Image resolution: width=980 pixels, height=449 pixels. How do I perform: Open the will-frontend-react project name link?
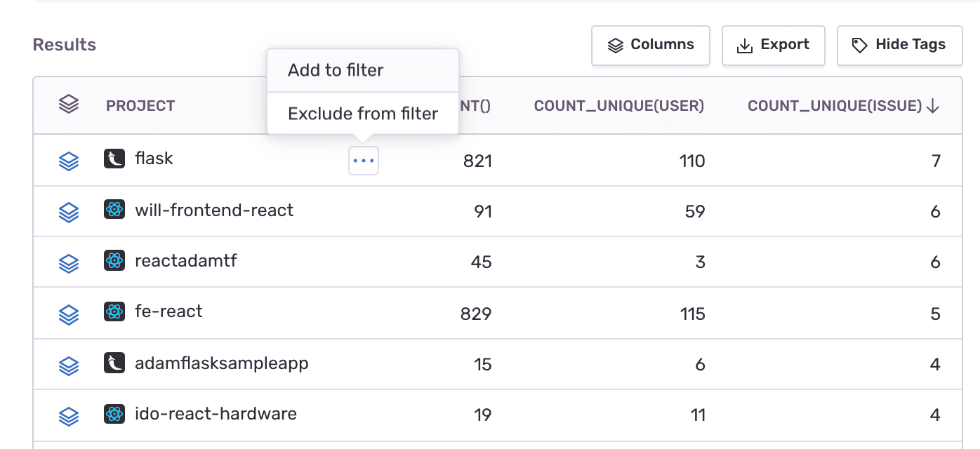coord(213,209)
